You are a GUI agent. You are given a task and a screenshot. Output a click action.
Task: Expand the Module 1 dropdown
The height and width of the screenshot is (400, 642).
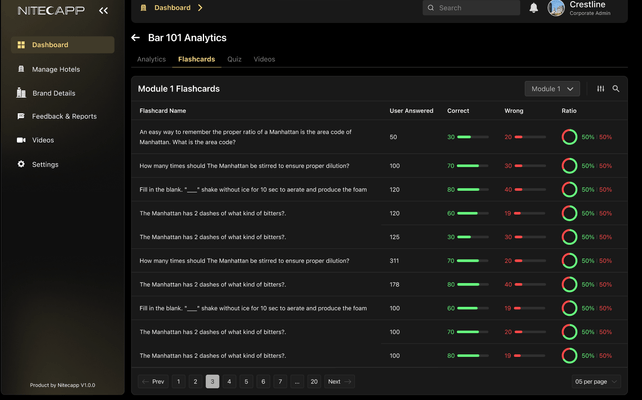point(552,88)
